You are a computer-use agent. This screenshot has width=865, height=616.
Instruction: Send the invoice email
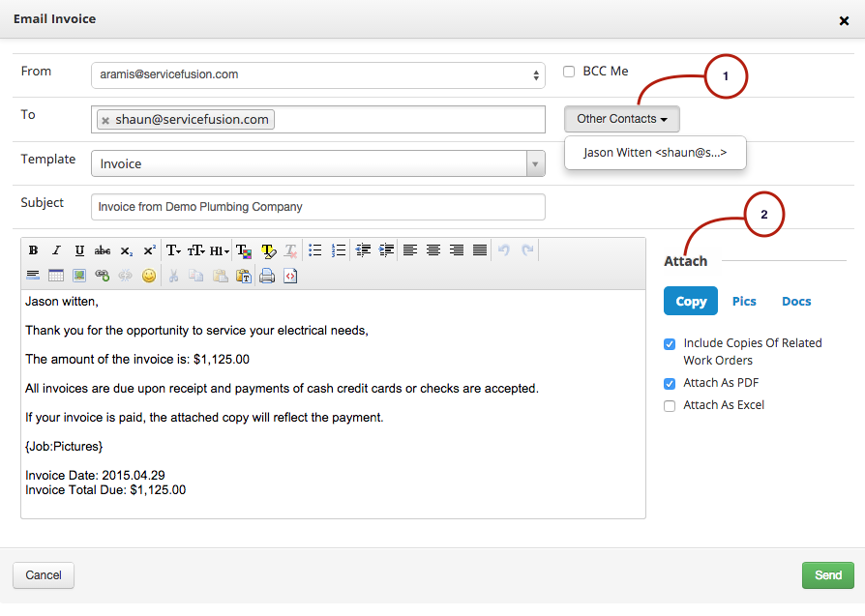(x=827, y=574)
